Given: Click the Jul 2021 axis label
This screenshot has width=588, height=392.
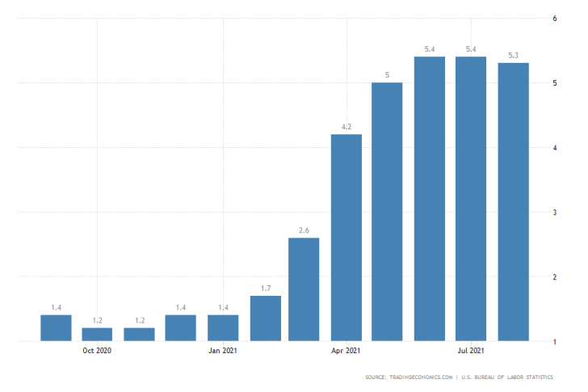Looking at the screenshot, I should tap(471, 351).
